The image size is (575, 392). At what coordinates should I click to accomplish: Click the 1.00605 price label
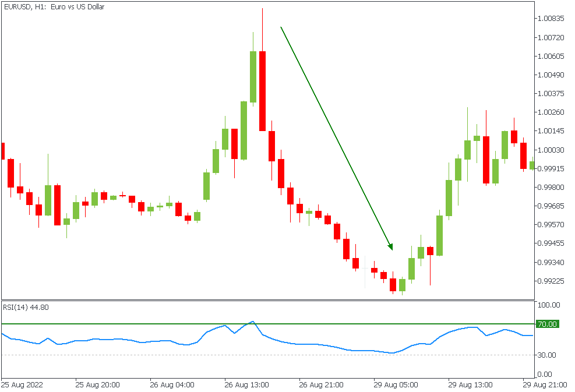tap(551, 56)
